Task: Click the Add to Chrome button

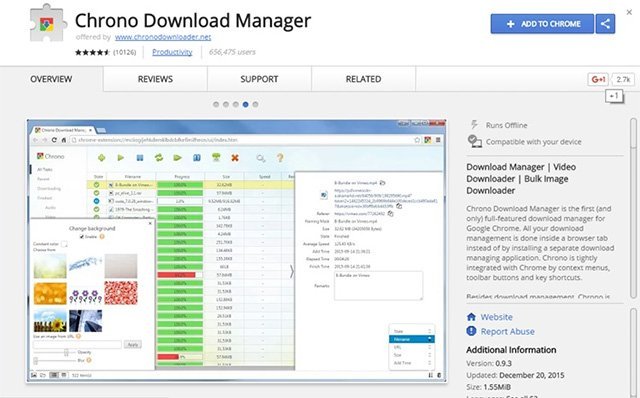Action: click(x=542, y=24)
